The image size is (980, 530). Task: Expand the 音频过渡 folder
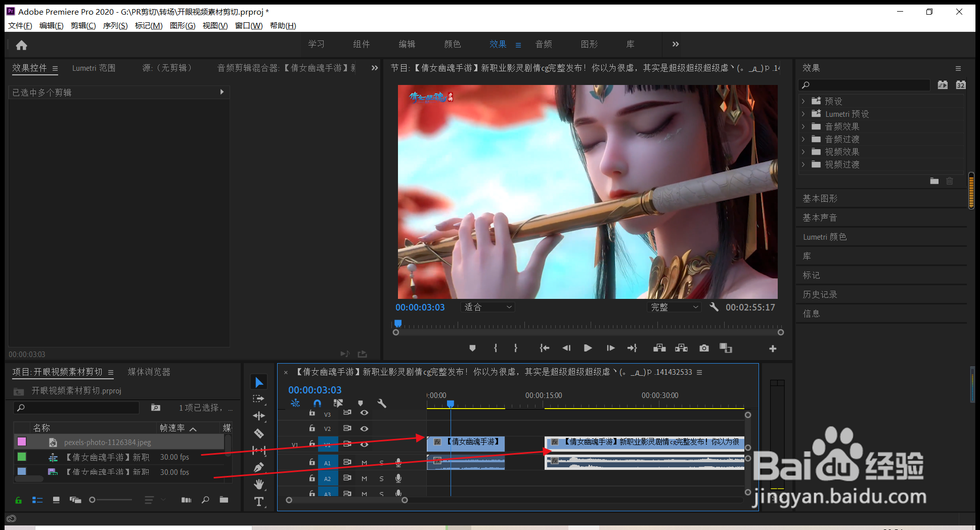(x=803, y=139)
